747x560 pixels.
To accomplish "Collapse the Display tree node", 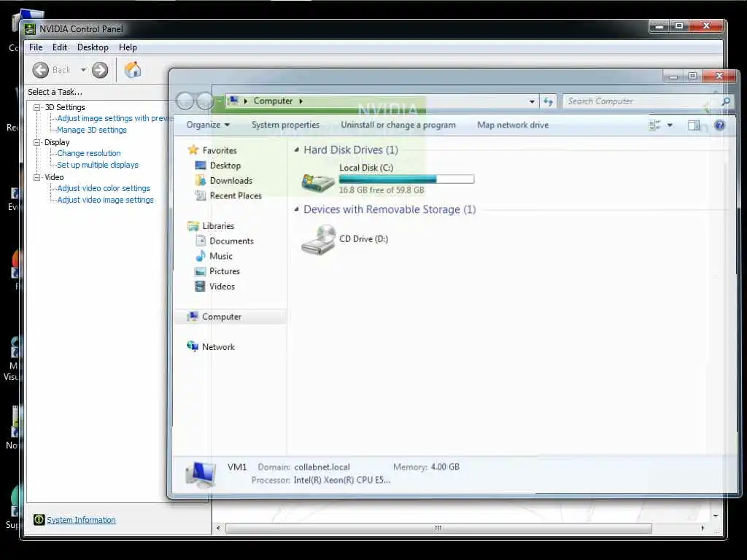I will [36, 142].
